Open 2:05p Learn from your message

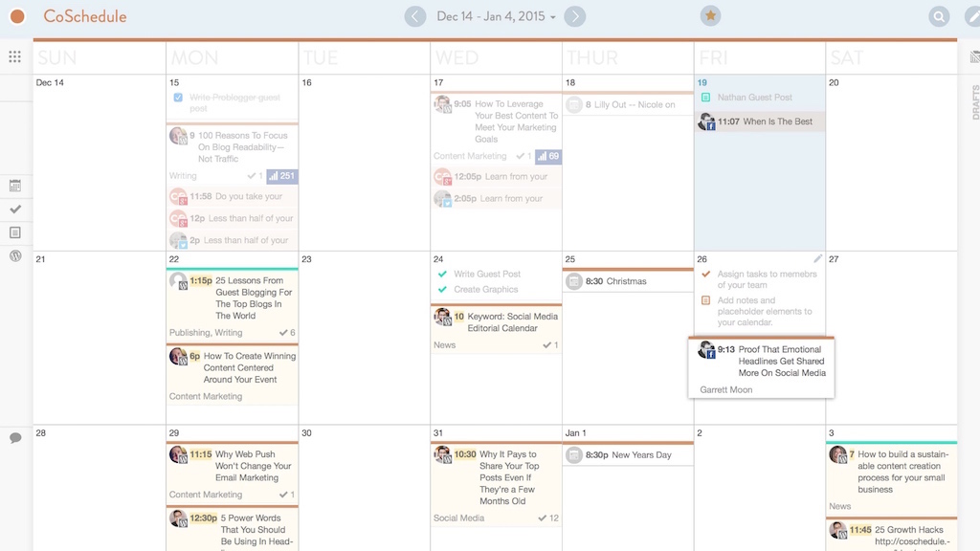click(x=497, y=198)
